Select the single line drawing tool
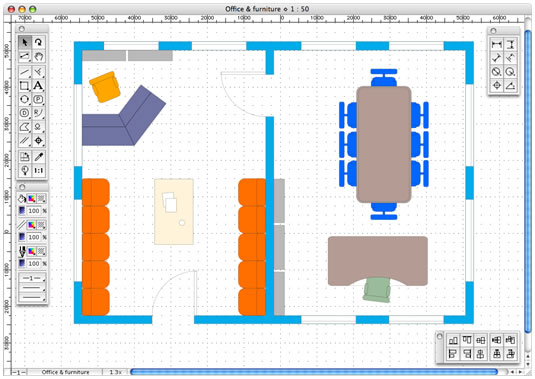 coord(25,72)
